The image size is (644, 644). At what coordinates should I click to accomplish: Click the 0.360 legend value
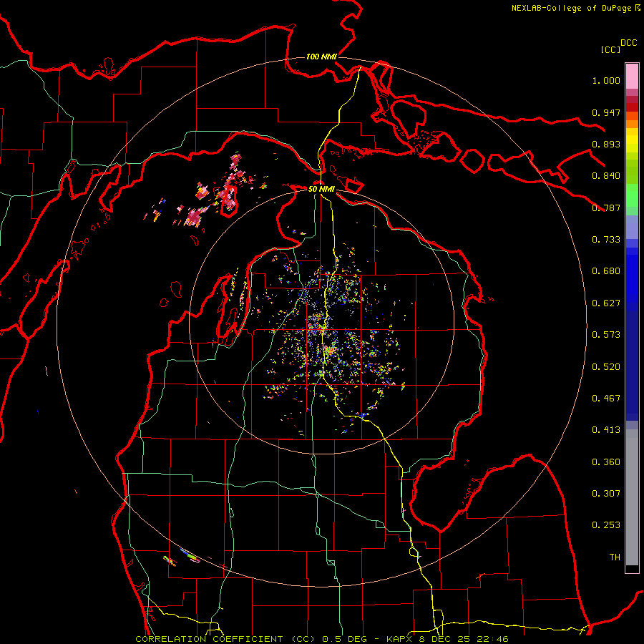point(606,462)
